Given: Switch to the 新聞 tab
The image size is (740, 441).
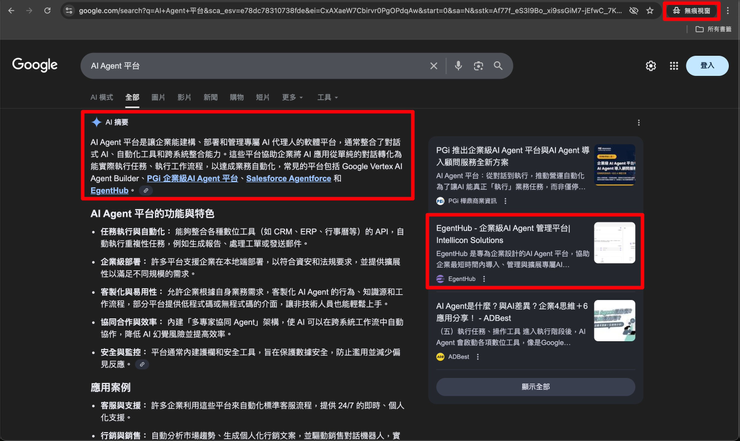Looking at the screenshot, I should [x=210, y=97].
